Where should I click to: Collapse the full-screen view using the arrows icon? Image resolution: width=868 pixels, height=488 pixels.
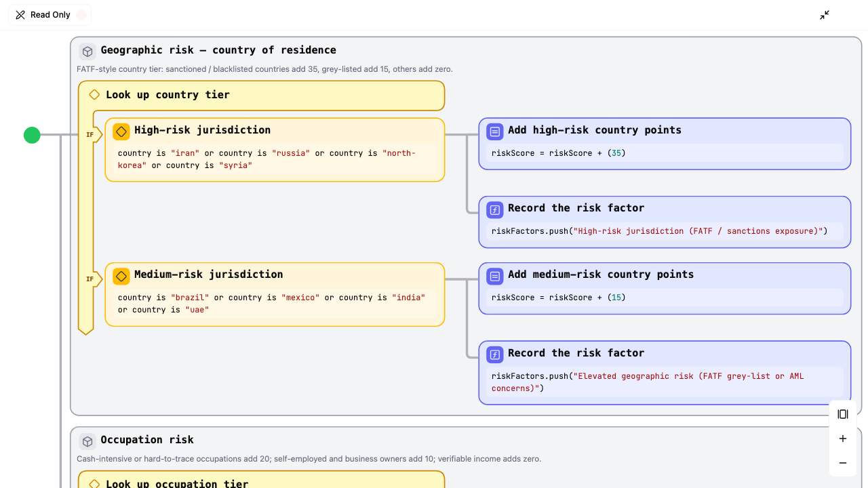(825, 15)
